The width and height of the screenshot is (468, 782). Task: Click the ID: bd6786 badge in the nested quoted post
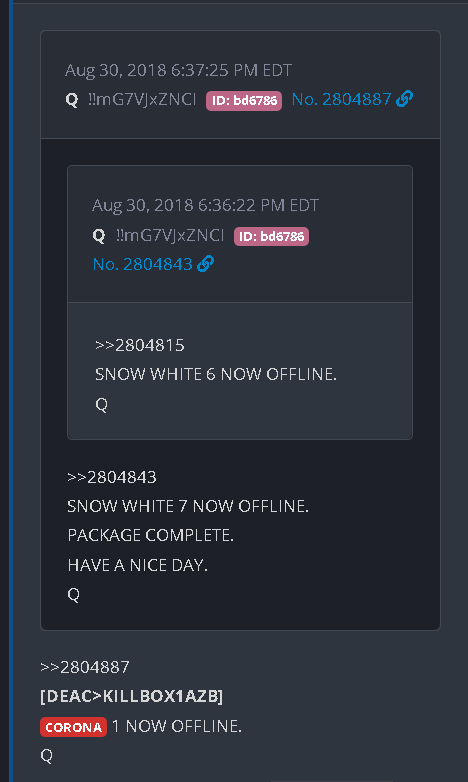pos(271,236)
